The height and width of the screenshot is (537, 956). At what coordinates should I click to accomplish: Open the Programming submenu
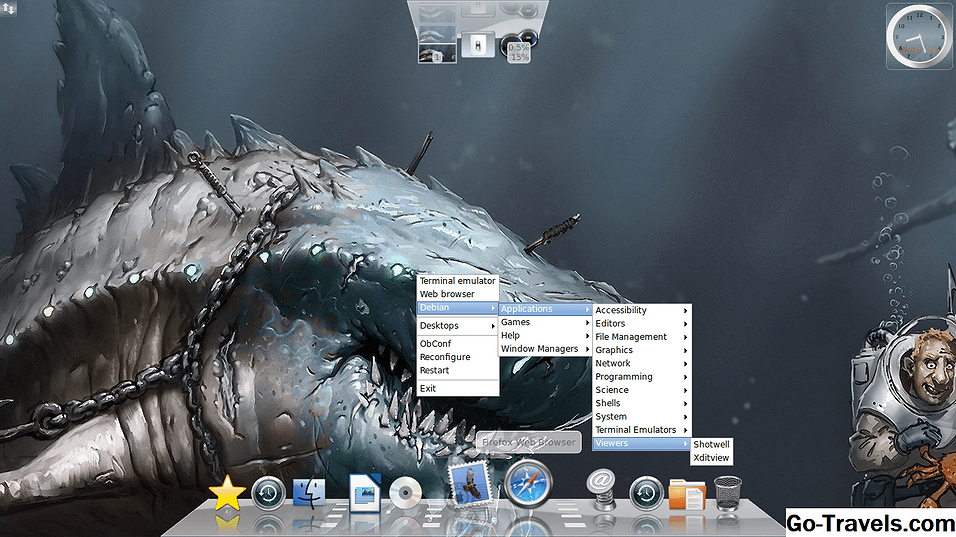click(x=641, y=377)
